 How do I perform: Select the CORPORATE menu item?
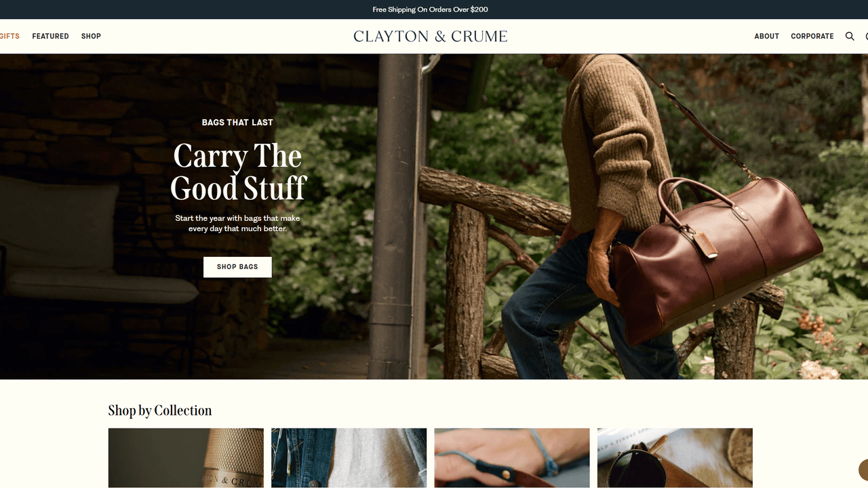(x=812, y=37)
